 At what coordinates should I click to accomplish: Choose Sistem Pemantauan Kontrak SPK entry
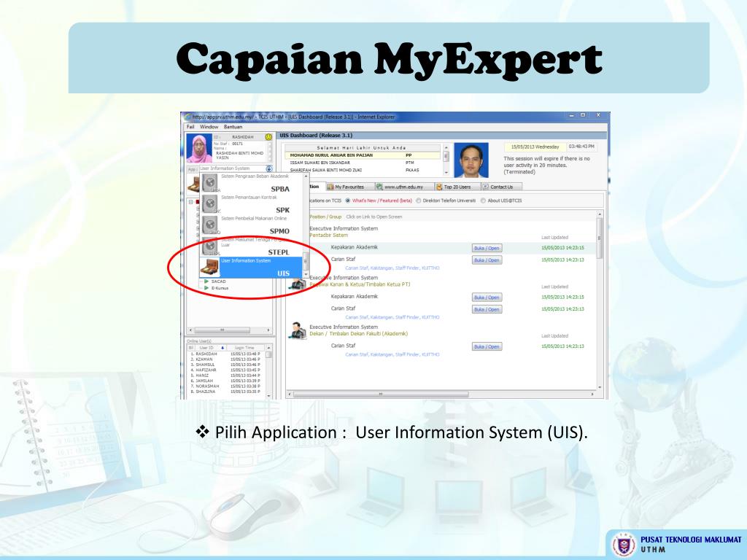251,204
